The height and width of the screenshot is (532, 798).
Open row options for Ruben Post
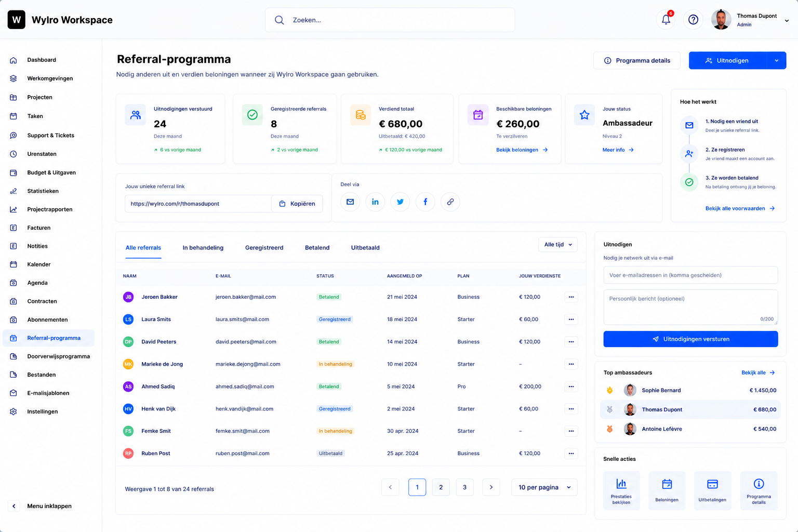click(571, 454)
